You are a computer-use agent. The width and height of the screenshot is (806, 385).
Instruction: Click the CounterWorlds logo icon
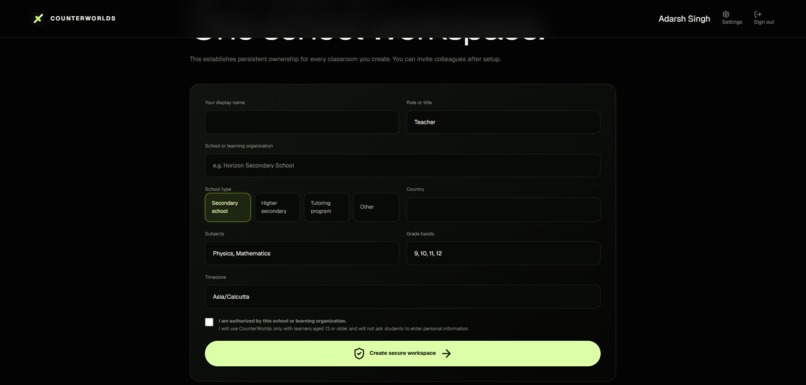(38, 19)
